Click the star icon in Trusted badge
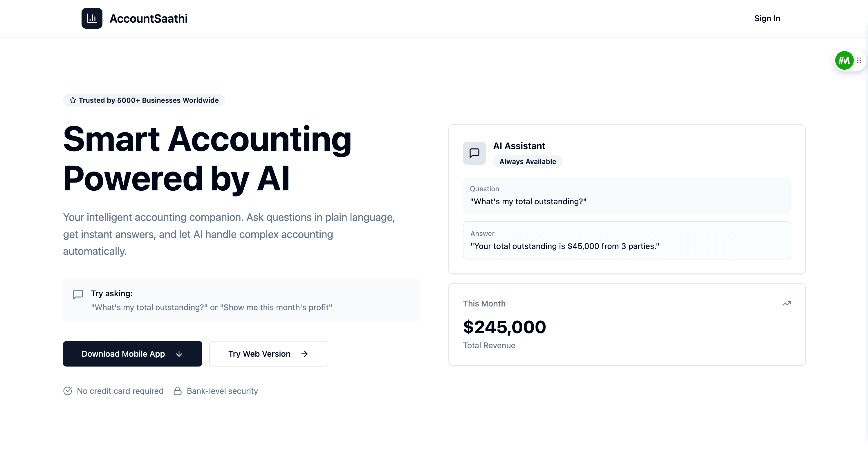This screenshot has height=451, width=868. tap(73, 100)
